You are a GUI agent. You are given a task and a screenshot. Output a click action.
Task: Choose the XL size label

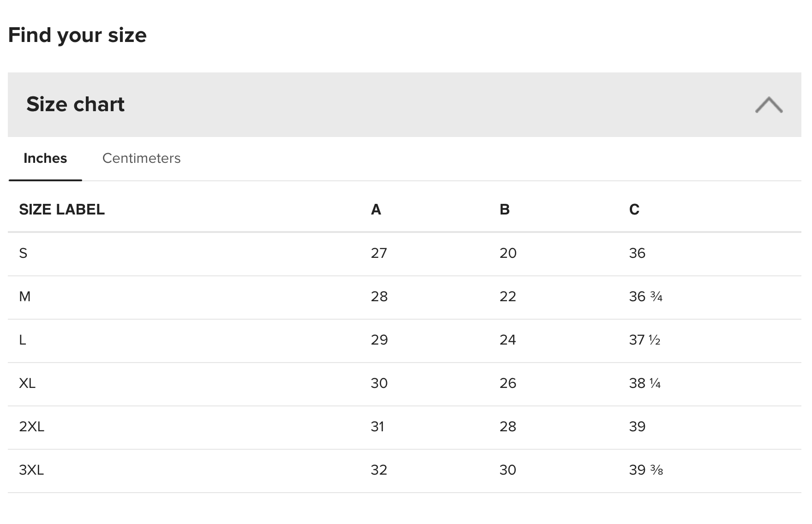(27, 383)
